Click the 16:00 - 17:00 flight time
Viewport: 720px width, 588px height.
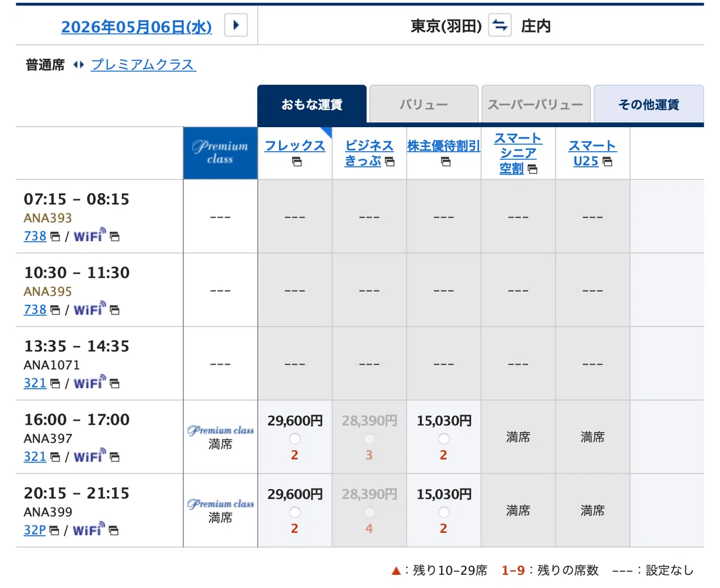(x=77, y=419)
